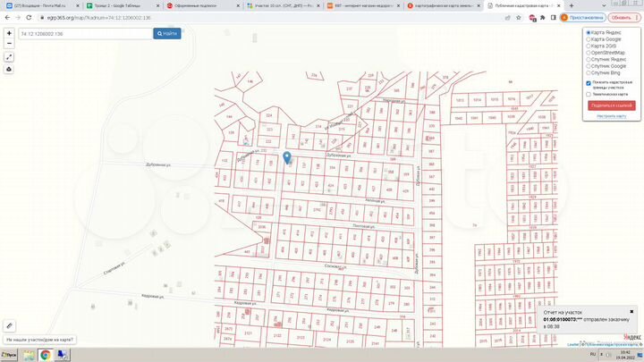The height and width of the screenshot is (362, 644).
Task: Close the report notification popup
Action: [x=631, y=312]
